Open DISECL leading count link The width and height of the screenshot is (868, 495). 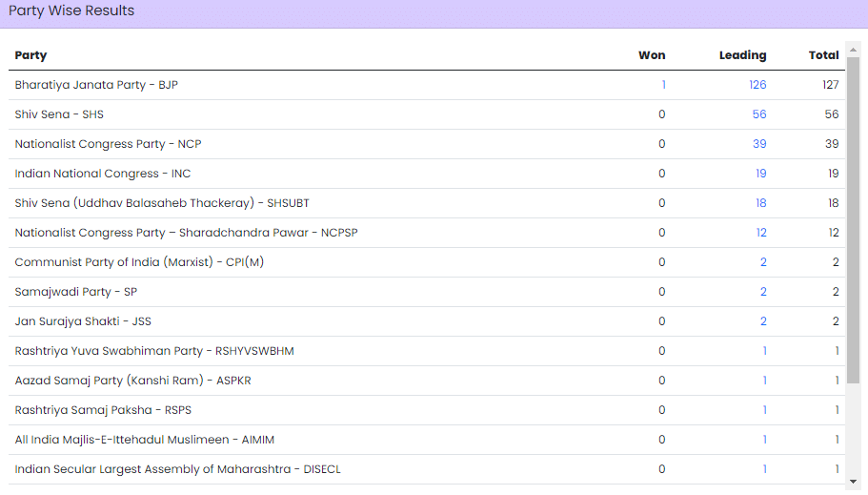764,469
